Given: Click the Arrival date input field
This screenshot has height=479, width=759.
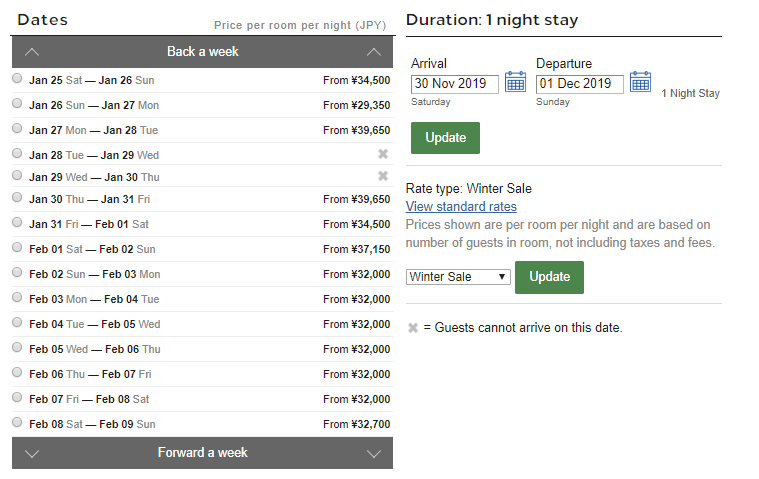Looking at the screenshot, I should click(x=454, y=84).
